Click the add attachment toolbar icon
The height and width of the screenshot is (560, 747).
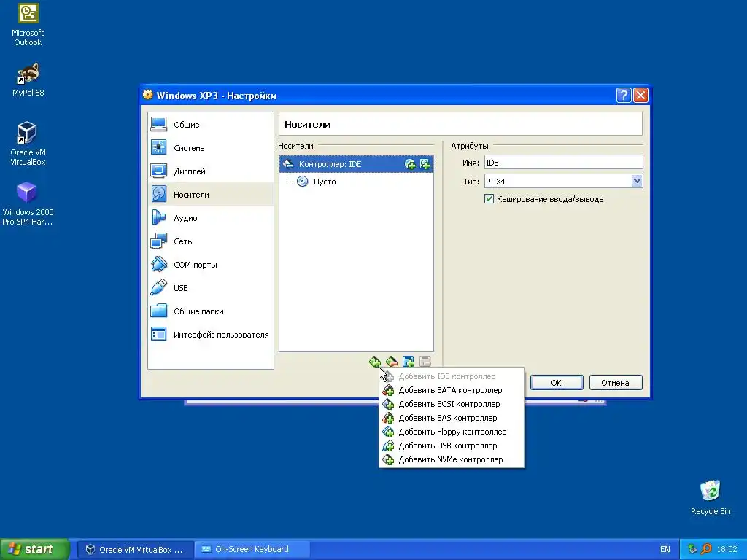pos(409,362)
